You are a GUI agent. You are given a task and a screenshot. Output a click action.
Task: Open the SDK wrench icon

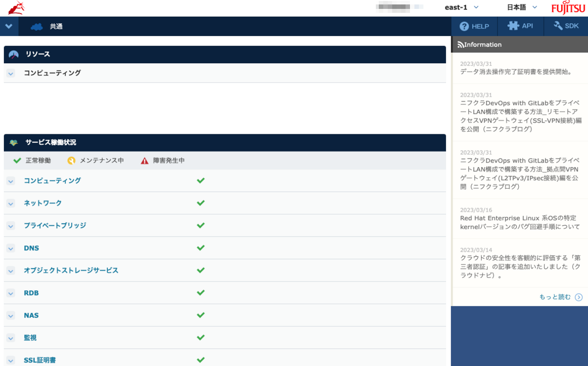pos(558,26)
